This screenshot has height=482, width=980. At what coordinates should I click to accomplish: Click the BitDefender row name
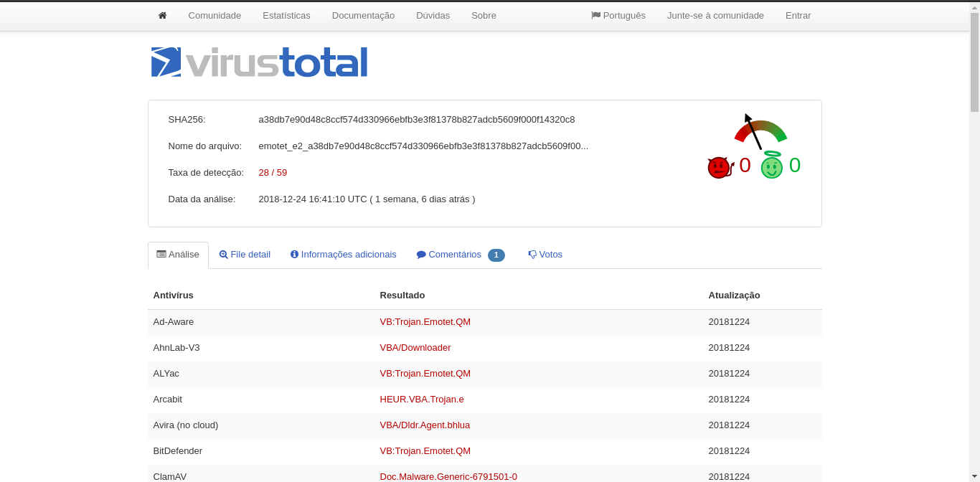coord(178,451)
